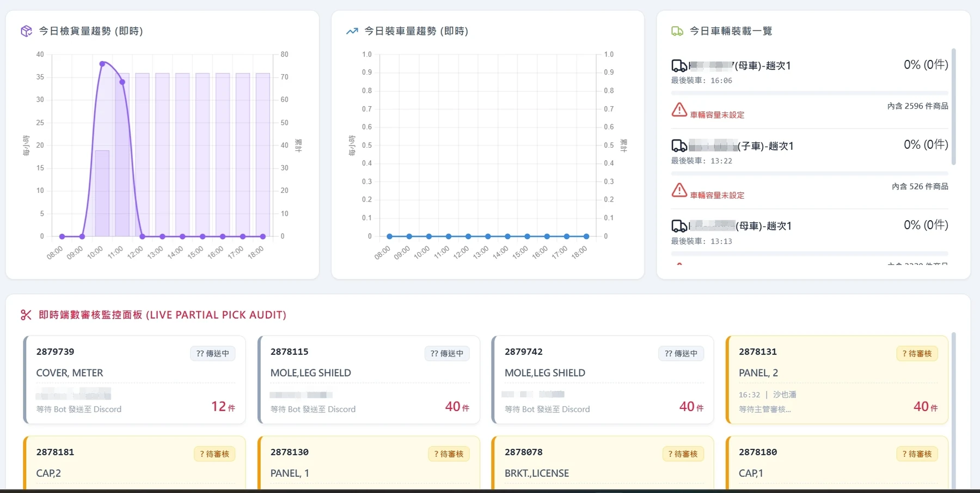Click the BRKT.,LICENSE item name
The image size is (980, 493).
536,473
